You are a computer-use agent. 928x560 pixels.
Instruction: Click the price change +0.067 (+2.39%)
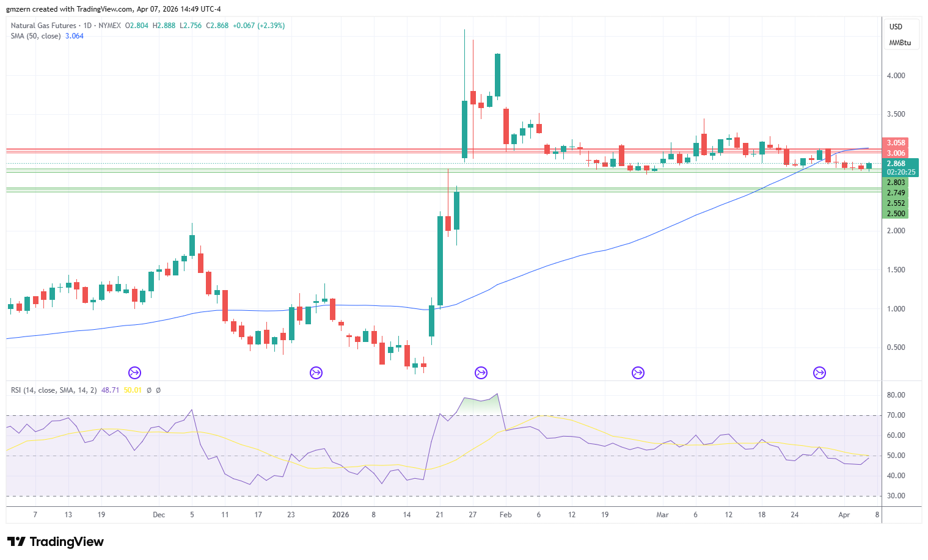pyautogui.click(x=258, y=26)
